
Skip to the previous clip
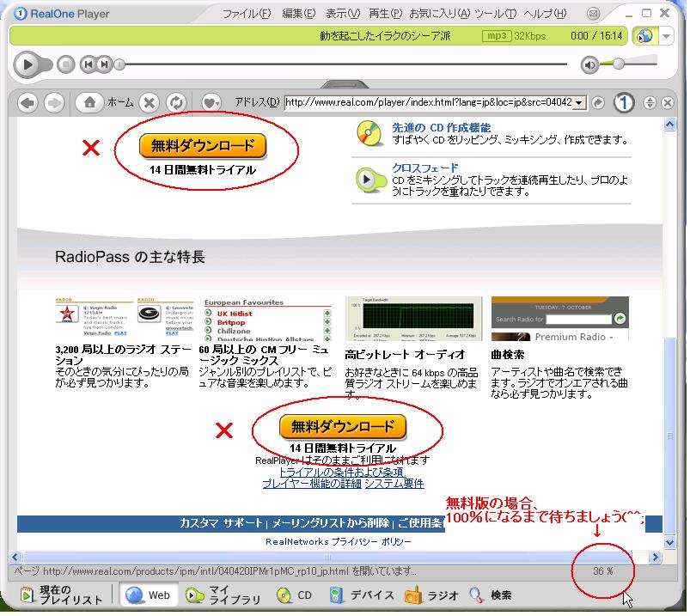[x=89, y=64]
